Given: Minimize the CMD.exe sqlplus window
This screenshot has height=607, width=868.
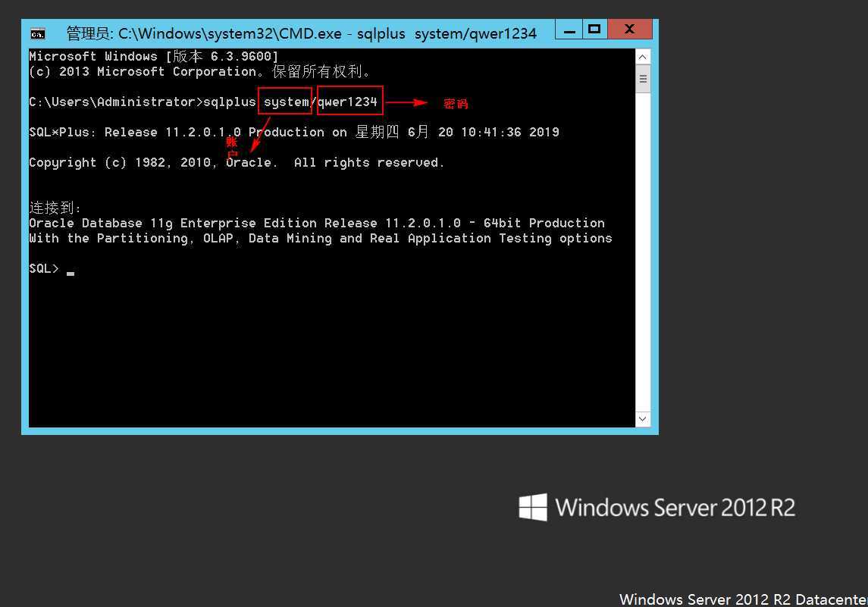Looking at the screenshot, I should click(569, 30).
